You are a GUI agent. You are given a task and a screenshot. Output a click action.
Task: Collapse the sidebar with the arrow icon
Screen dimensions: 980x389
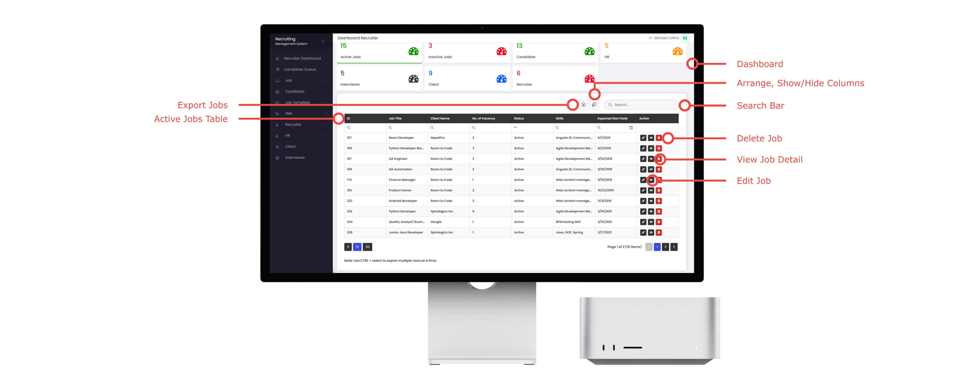[323, 41]
